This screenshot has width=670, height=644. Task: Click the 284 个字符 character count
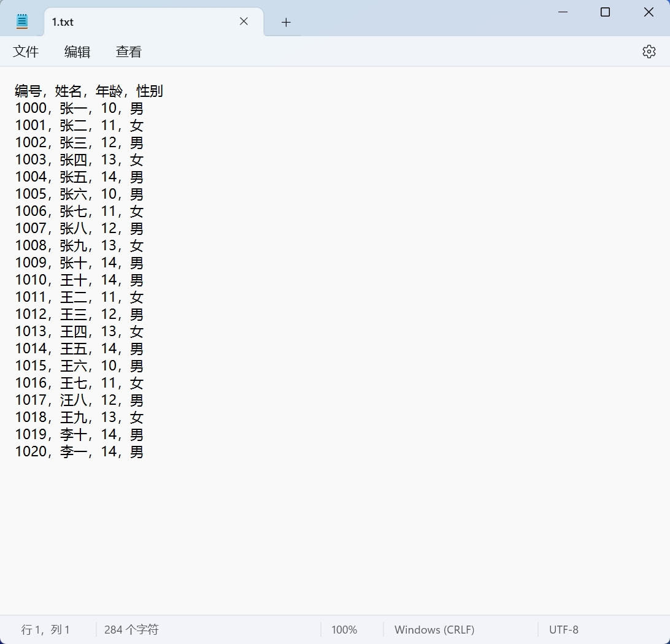131,629
